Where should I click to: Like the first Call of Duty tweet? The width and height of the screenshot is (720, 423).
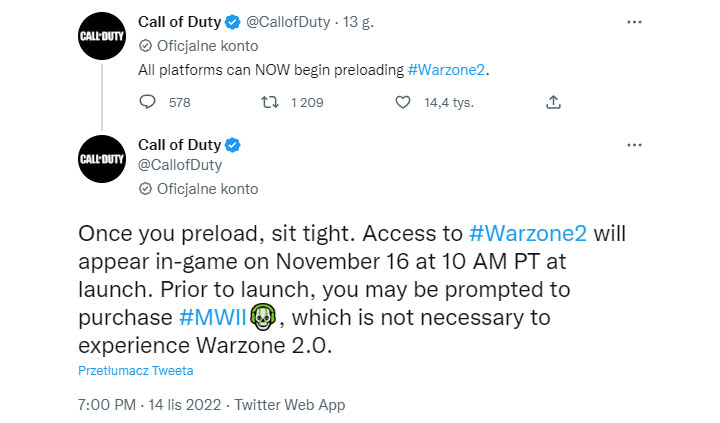(403, 102)
